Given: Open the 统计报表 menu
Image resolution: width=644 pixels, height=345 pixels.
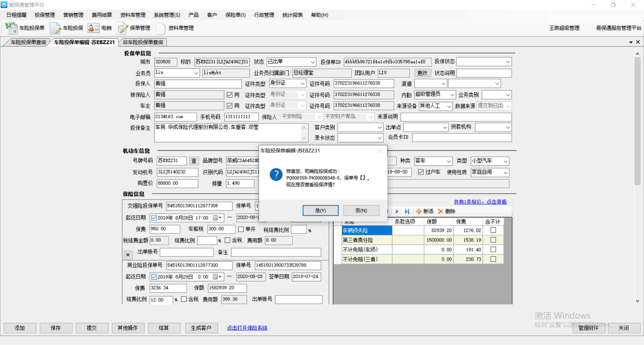Looking at the screenshot, I should [292, 15].
